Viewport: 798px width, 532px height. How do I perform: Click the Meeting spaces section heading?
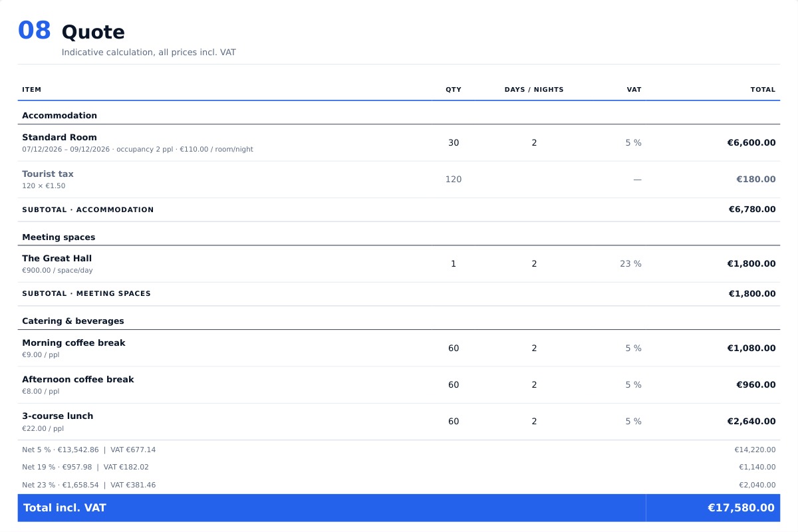[x=59, y=237]
